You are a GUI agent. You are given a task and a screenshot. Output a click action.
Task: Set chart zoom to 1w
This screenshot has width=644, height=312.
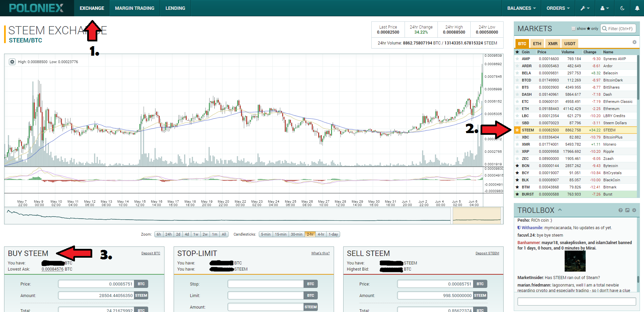[x=196, y=234]
